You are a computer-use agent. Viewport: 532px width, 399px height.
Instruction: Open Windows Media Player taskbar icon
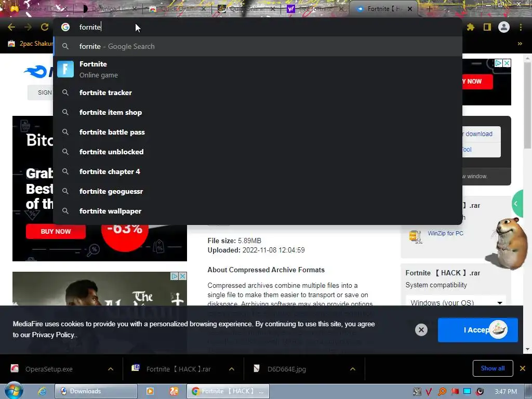pos(150,391)
